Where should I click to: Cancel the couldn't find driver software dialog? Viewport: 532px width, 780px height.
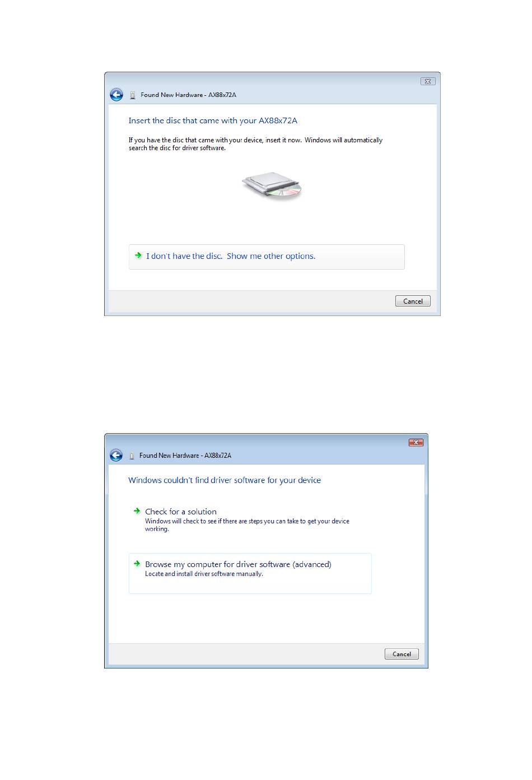coord(402,654)
